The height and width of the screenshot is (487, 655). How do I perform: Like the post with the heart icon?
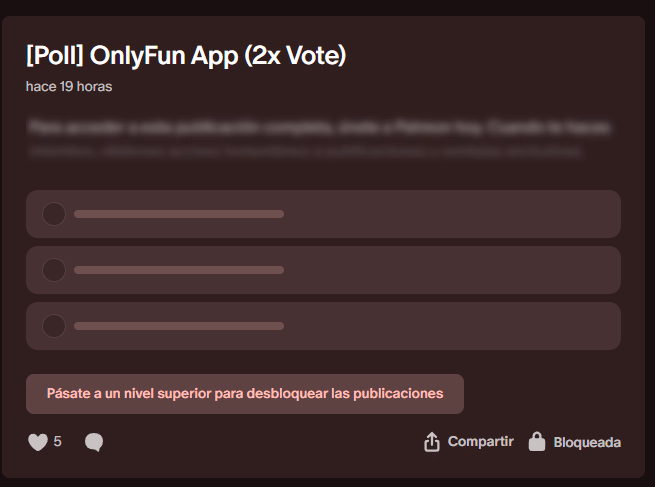coord(37,442)
